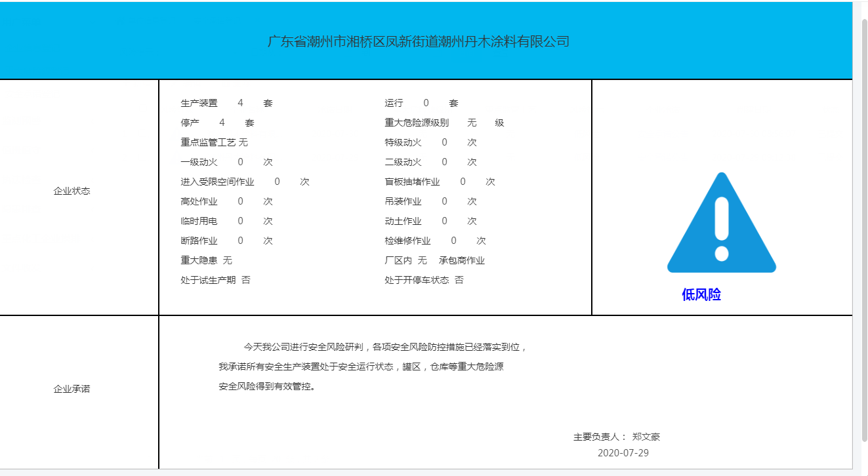
Task: Click the 盲板抽堵作业 label
Action: pyautogui.click(x=412, y=182)
